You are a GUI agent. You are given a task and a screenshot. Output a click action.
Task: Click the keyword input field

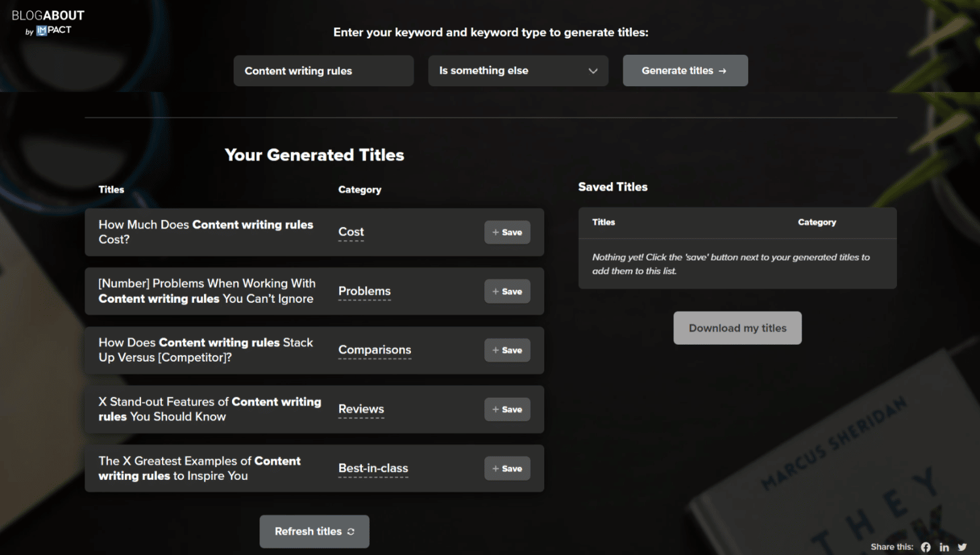pyautogui.click(x=323, y=71)
